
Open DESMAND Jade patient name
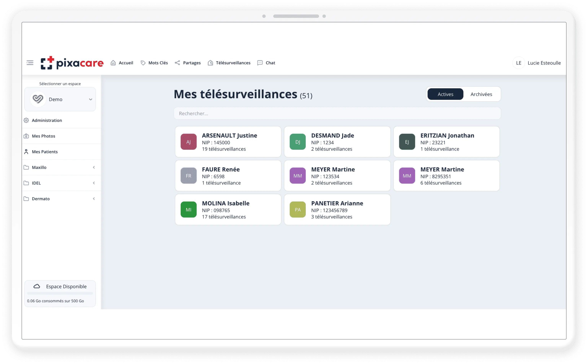(x=332, y=136)
